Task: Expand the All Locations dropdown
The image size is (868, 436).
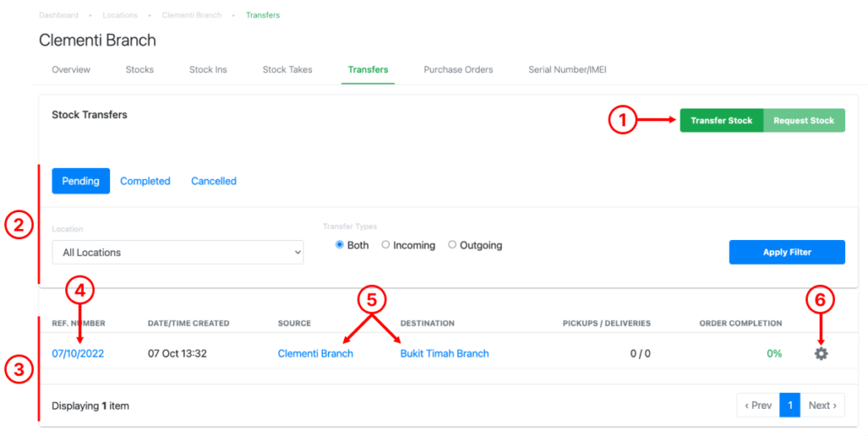Action: coord(177,252)
